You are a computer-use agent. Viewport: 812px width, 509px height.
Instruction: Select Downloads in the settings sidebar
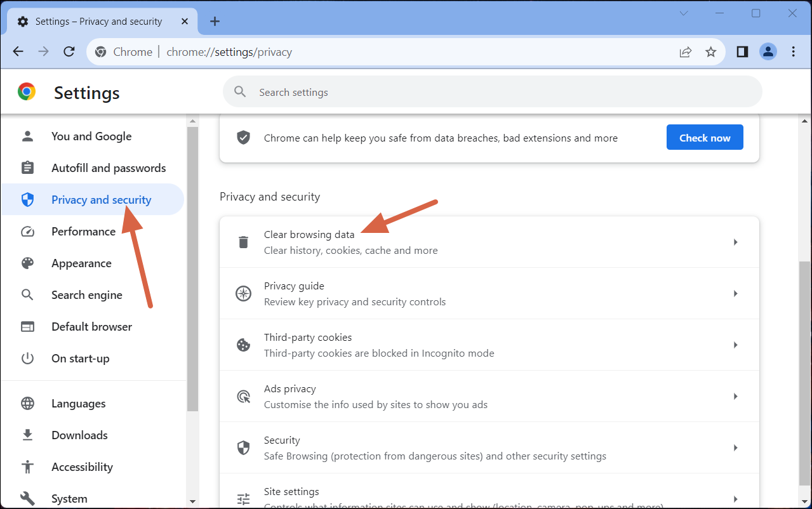(x=79, y=435)
